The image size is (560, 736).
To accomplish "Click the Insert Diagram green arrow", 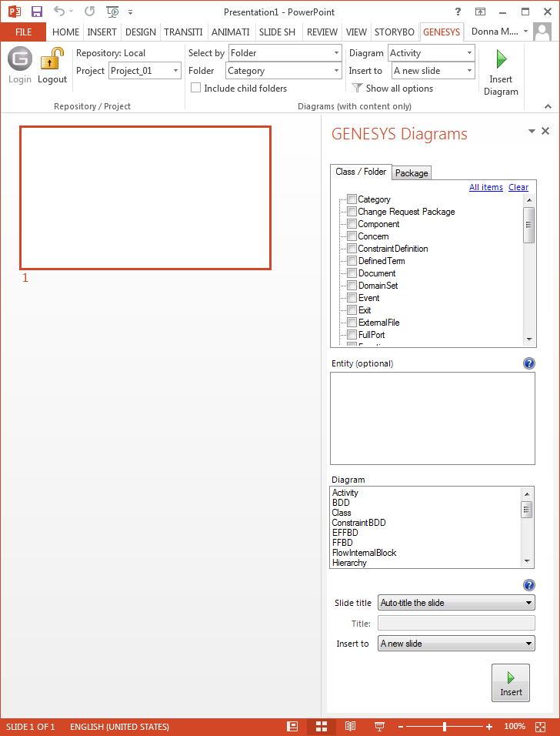I will [502, 59].
